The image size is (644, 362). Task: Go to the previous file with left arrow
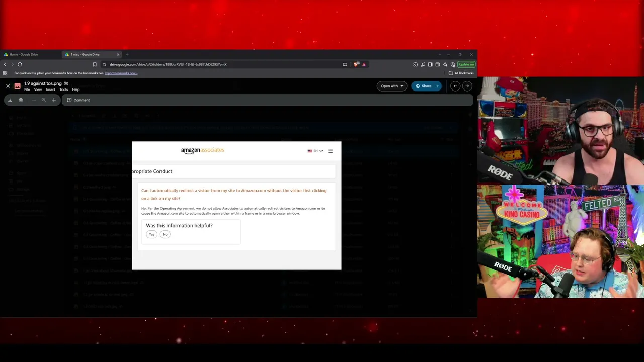point(455,86)
